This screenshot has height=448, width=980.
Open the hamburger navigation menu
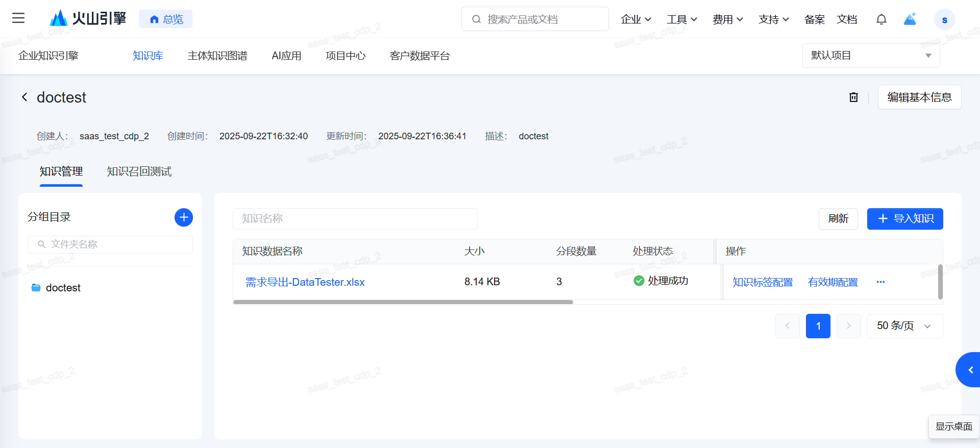18,18
